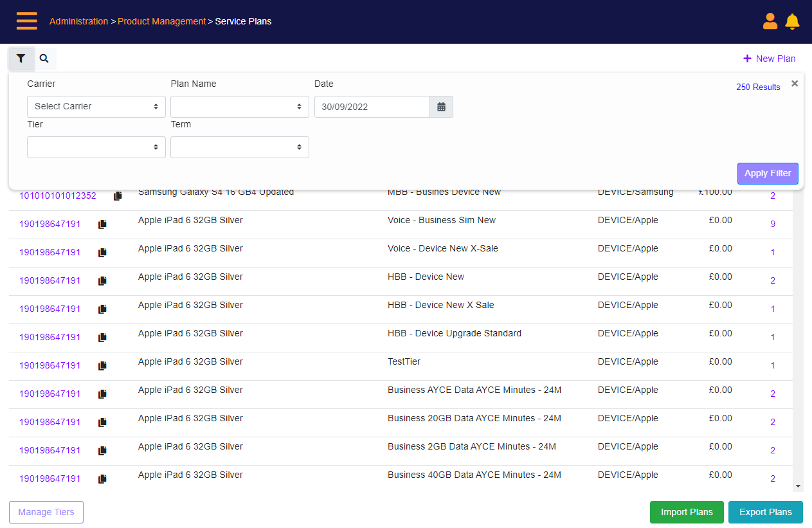Open ID link in the TestTier row
The height and width of the screenshot is (528, 812).
point(50,366)
